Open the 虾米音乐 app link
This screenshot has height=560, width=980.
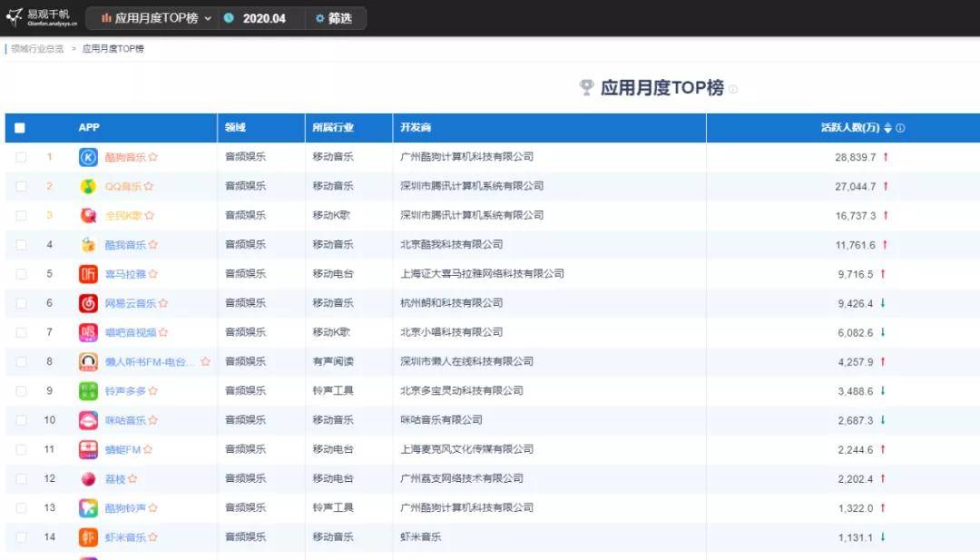click(125, 537)
